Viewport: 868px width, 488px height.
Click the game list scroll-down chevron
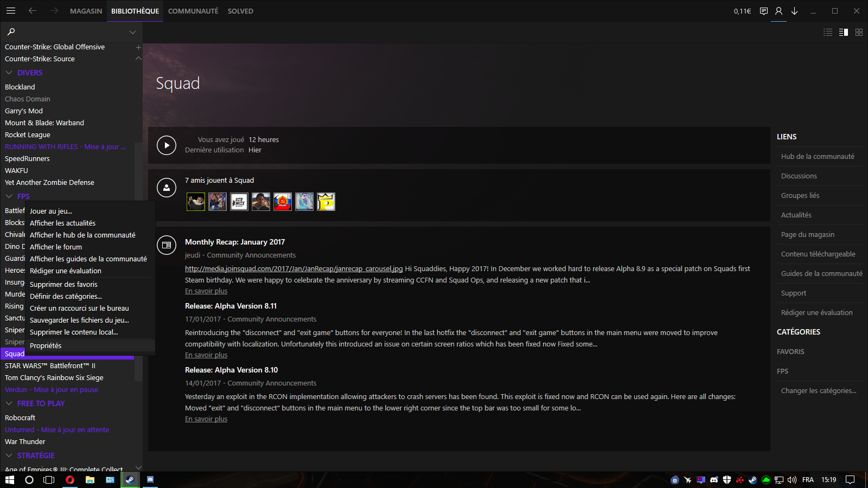(138, 467)
